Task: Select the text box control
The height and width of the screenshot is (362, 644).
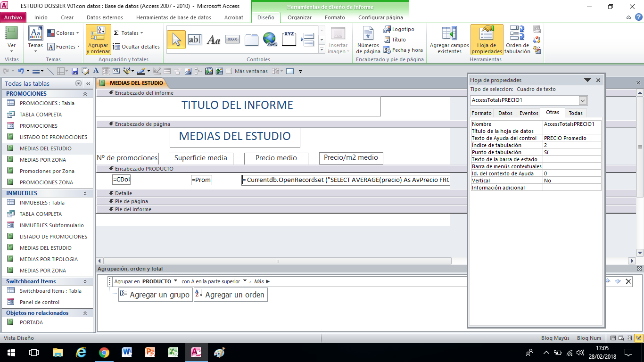Action: pyautogui.click(x=194, y=39)
